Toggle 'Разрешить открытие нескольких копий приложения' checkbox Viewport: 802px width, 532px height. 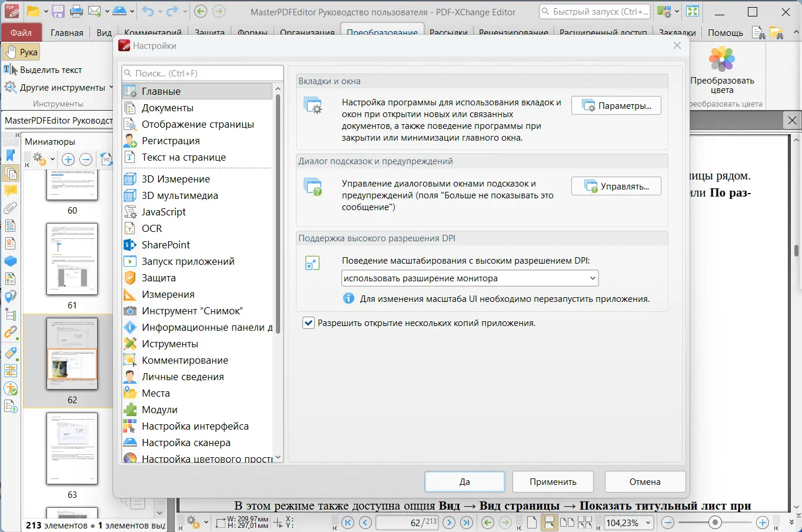308,322
